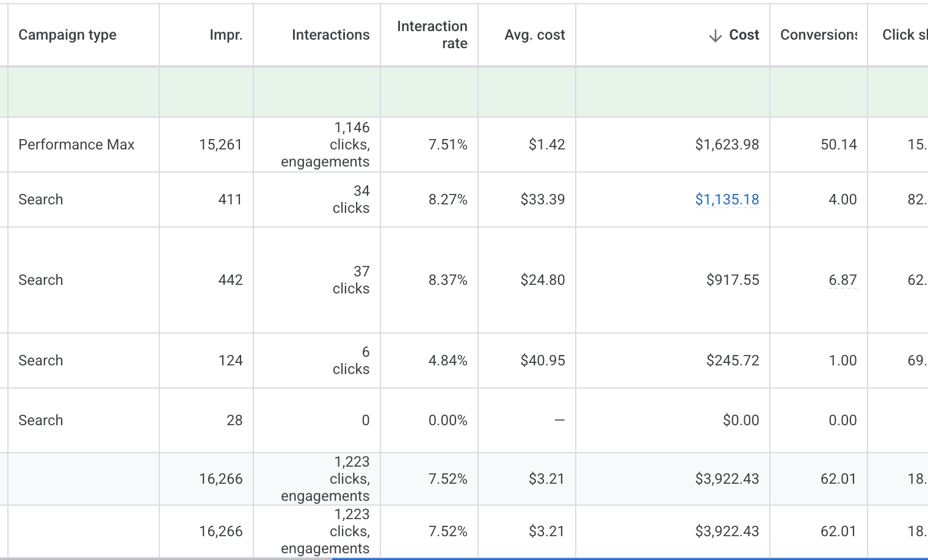Click the $24.80 average cost value

point(543,280)
